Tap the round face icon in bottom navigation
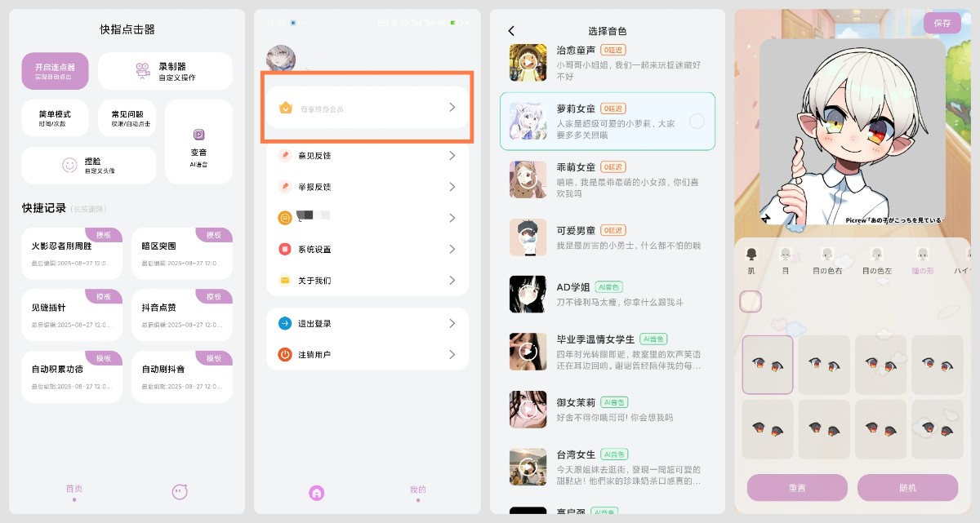980x523 pixels. pos(180,491)
